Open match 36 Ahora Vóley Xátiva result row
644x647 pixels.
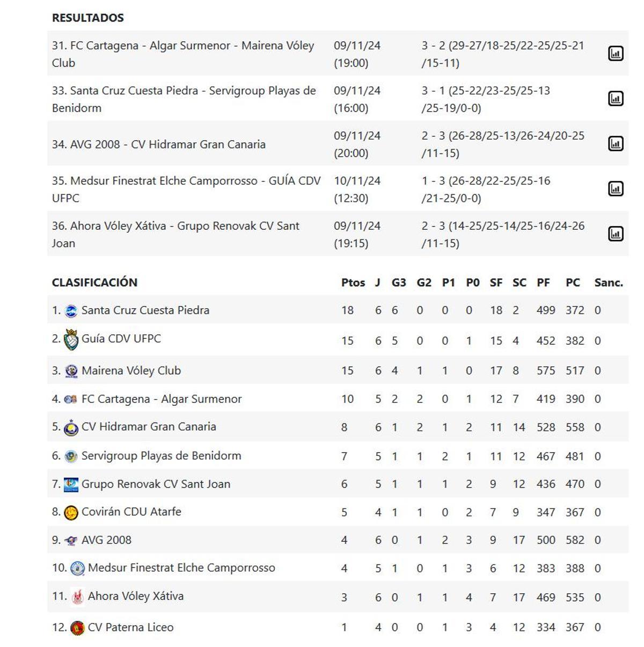pyautogui.click(x=177, y=234)
